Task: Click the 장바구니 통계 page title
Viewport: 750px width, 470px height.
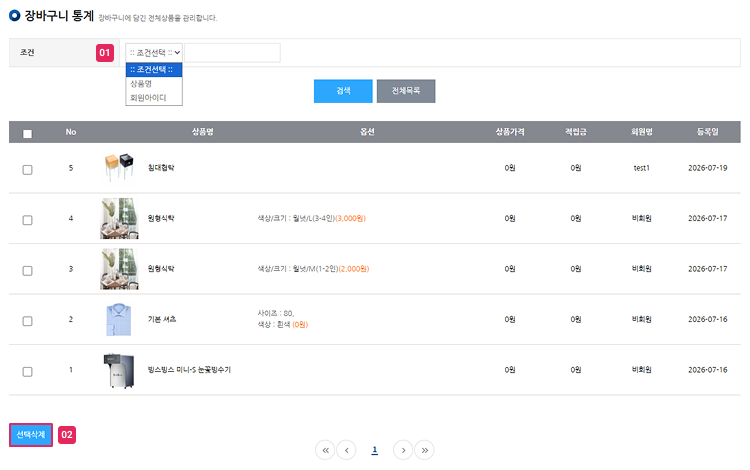Action: [x=59, y=16]
